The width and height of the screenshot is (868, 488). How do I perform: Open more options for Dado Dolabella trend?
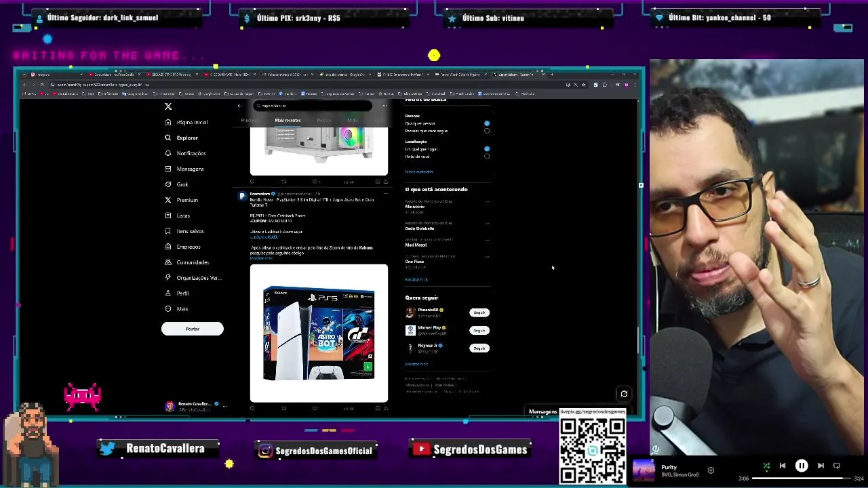point(487,223)
